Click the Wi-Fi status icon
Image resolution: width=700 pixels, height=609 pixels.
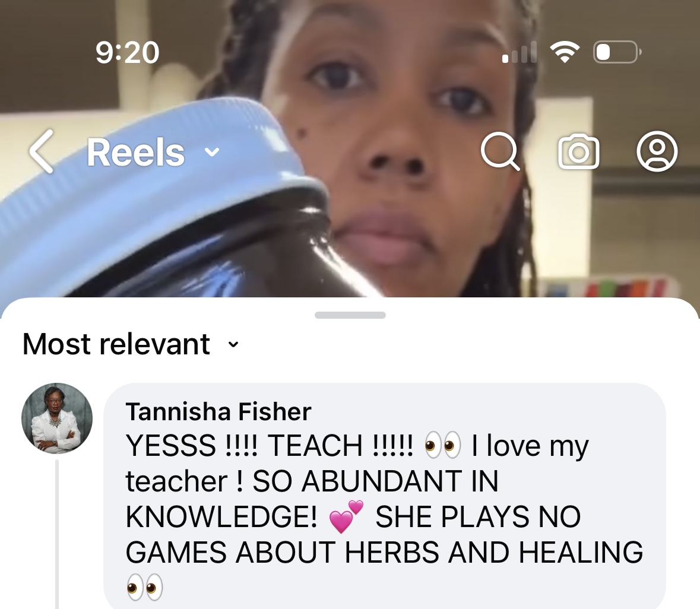(x=564, y=52)
